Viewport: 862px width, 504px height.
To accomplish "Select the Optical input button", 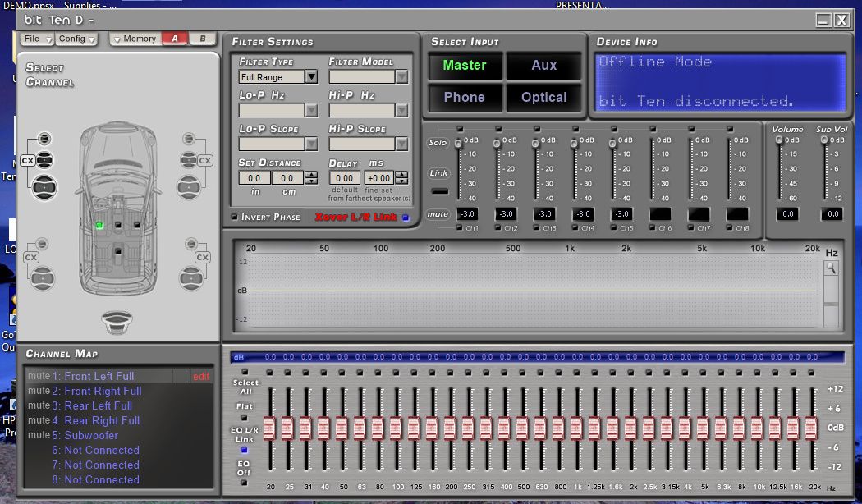I will pos(543,97).
